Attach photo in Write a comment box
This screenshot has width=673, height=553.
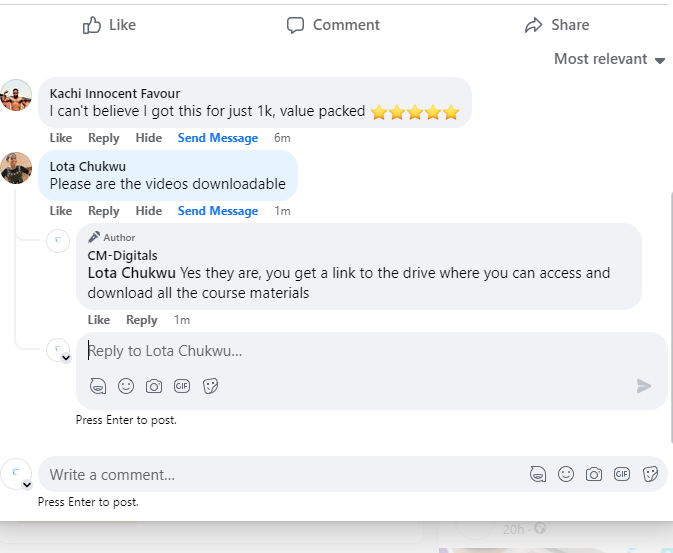coord(594,474)
